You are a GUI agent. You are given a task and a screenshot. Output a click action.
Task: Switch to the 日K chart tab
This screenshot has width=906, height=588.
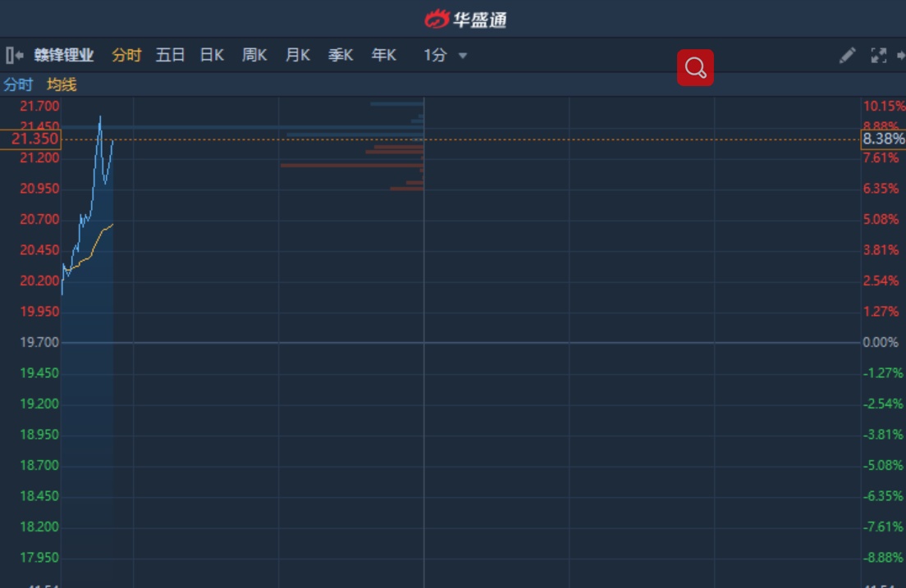pos(212,56)
